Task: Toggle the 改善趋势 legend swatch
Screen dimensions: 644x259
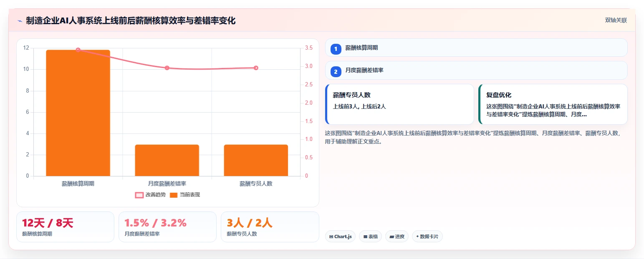Action: (x=139, y=195)
